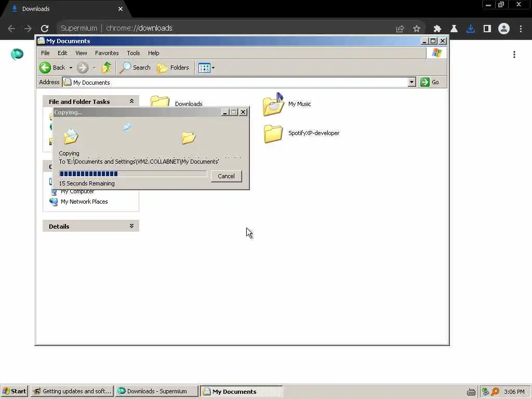Image resolution: width=532 pixels, height=399 pixels.
Task: Open the Edit menu
Action: pos(62,53)
